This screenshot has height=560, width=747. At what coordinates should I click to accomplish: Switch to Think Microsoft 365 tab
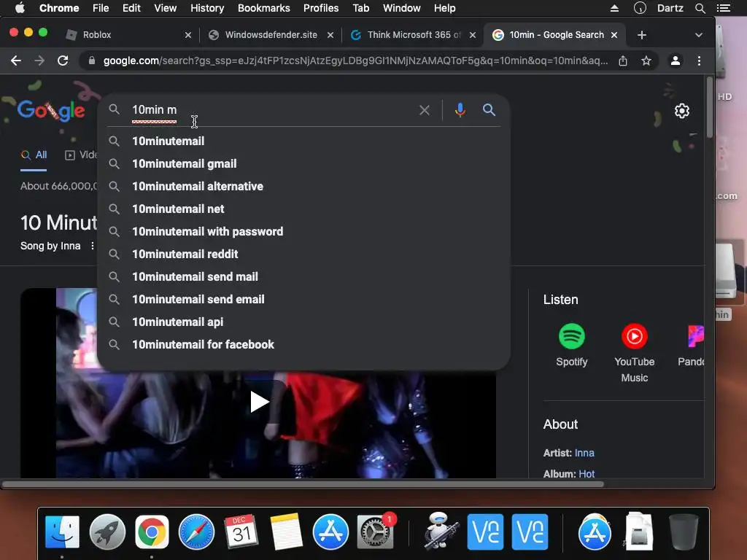411,35
